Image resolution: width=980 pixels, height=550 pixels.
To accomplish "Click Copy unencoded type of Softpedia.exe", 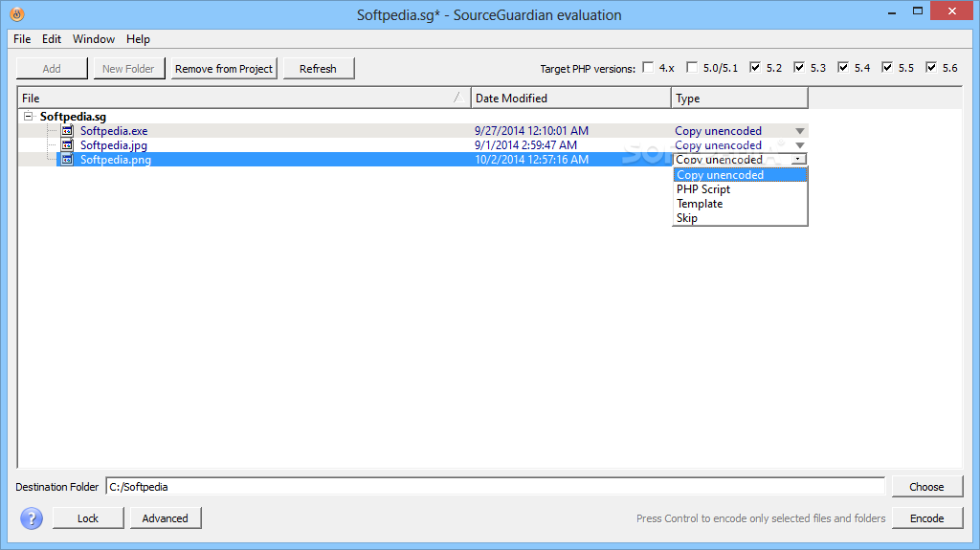I will (x=718, y=131).
